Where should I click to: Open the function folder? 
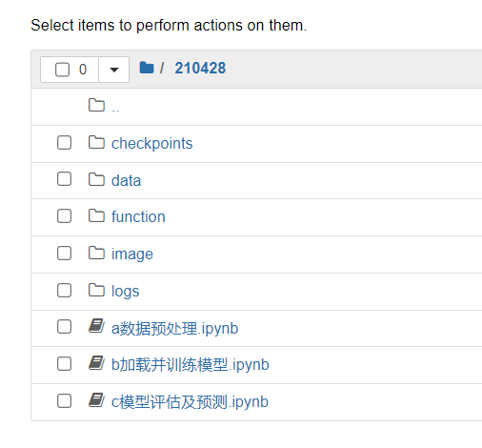(x=138, y=217)
